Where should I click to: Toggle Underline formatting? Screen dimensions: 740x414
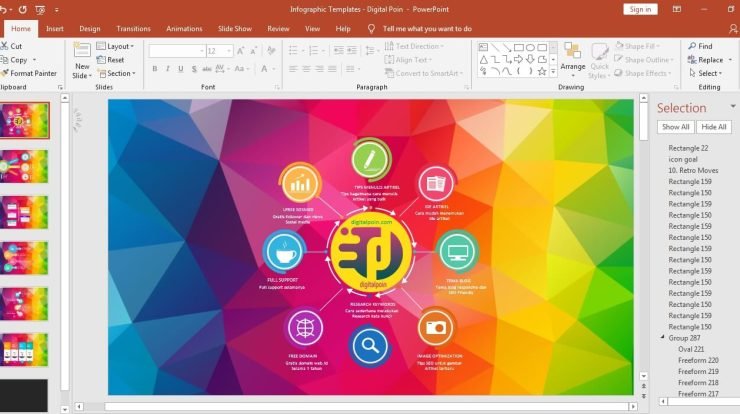(x=181, y=69)
